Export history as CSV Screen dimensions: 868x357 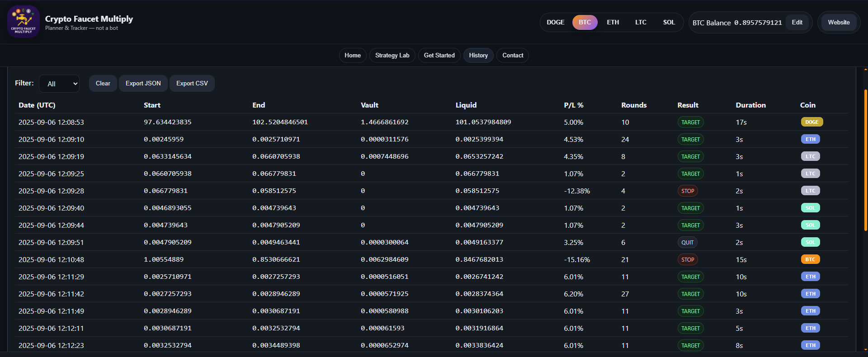click(192, 83)
